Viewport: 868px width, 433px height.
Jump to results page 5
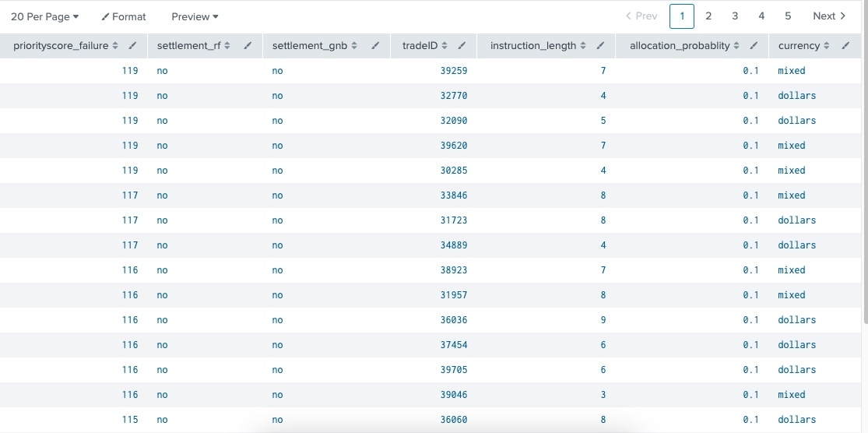click(788, 16)
